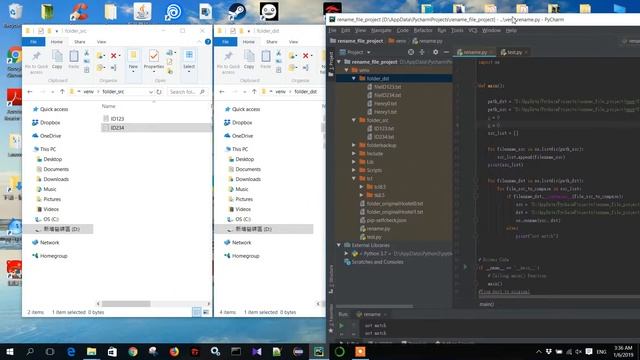Open the Refactor menu in PyCharm

(423, 30)
